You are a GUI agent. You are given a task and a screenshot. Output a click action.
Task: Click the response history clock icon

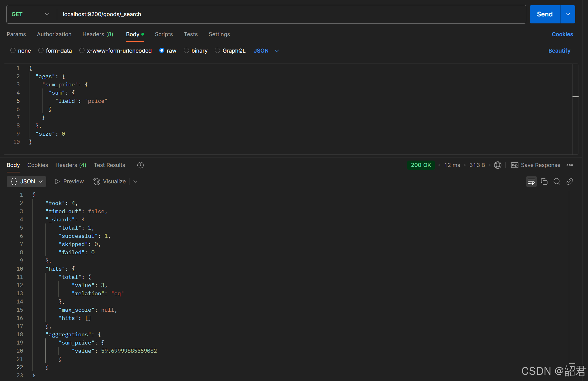[x=140, y=165]
